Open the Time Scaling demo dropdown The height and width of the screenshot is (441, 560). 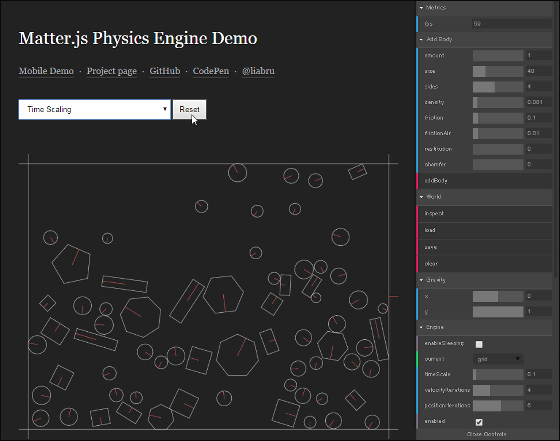coord(95,110)
